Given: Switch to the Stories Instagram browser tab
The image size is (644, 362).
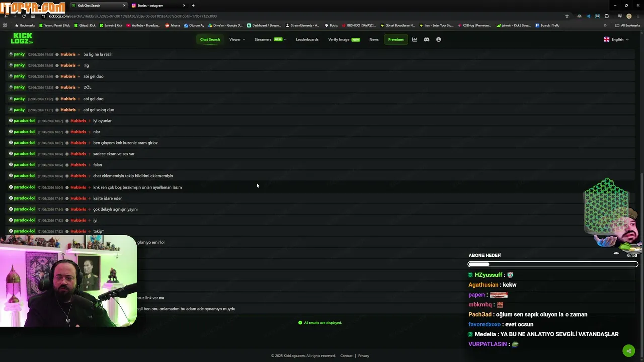Looking at the screenshot, I should pyautogui.click(x=158, y=5).
